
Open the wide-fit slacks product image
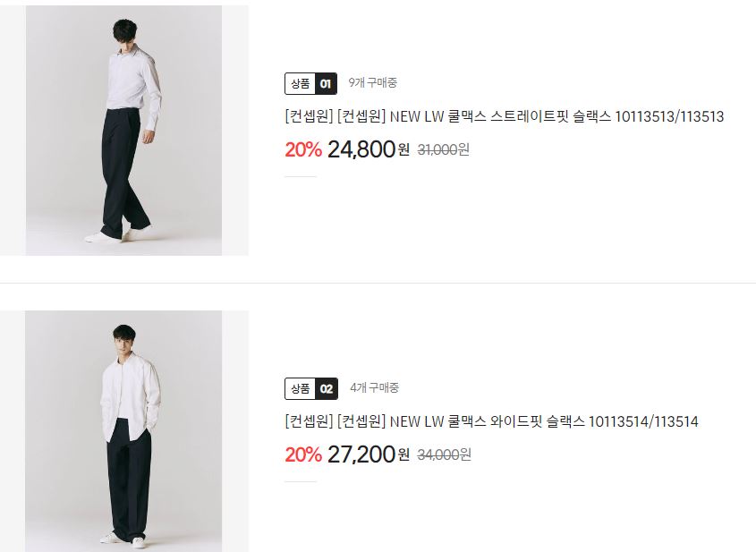(x=123, y=431)
